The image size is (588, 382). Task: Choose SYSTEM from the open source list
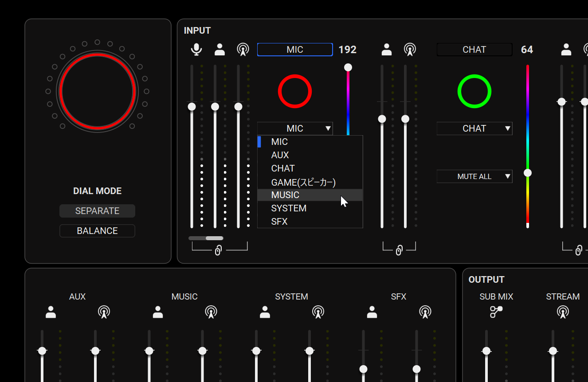point(310,208)
